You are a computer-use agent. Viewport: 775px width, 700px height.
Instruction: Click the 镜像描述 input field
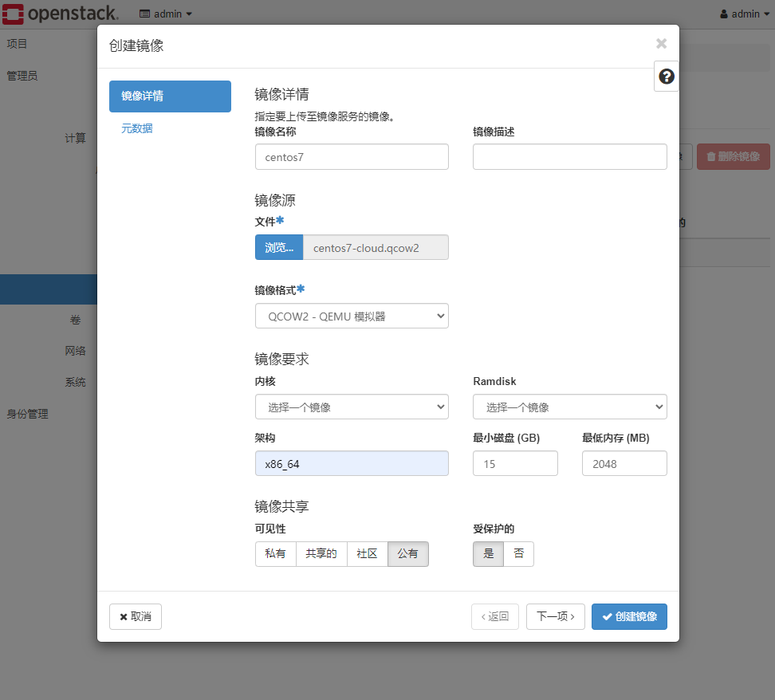click(x=570, y=157)
